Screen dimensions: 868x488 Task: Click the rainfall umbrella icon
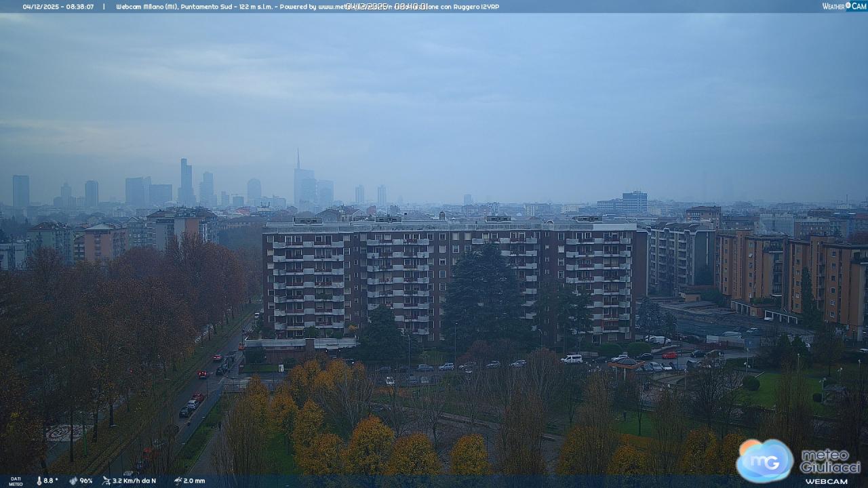[x=178, y=481]
